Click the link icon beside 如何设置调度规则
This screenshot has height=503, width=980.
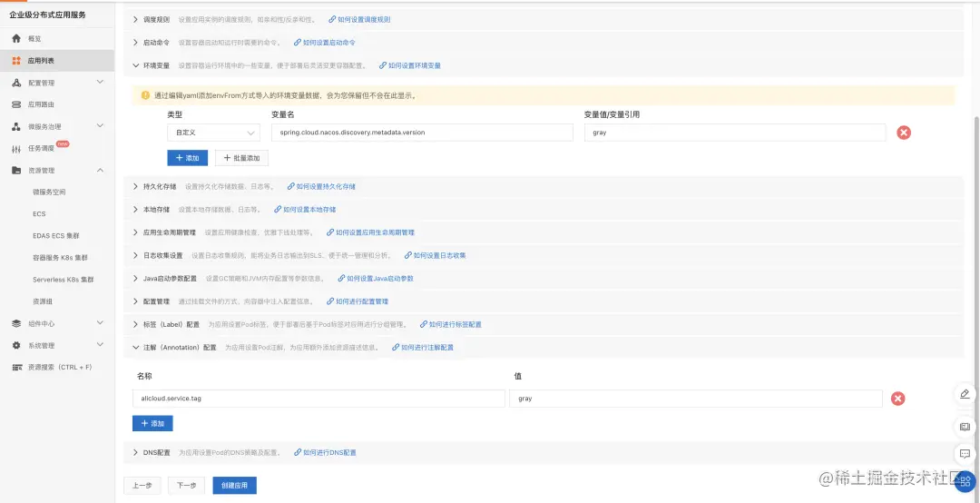point(332,19)
